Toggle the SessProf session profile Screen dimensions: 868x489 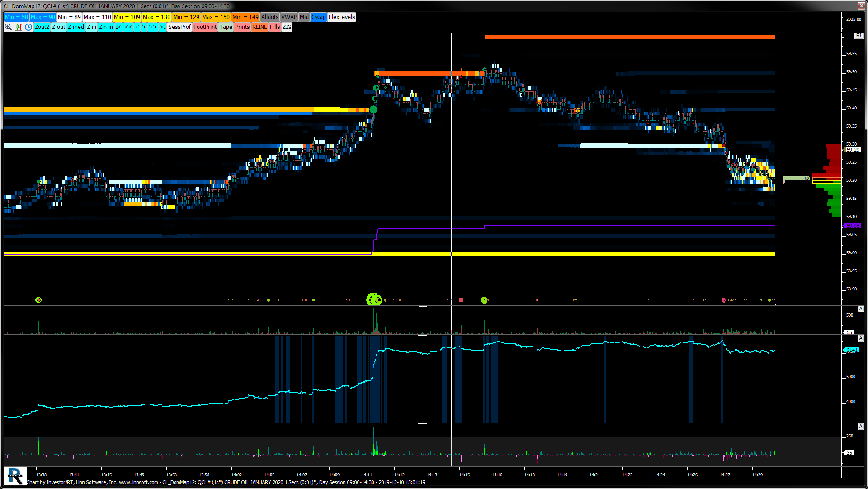click(179, 27)
